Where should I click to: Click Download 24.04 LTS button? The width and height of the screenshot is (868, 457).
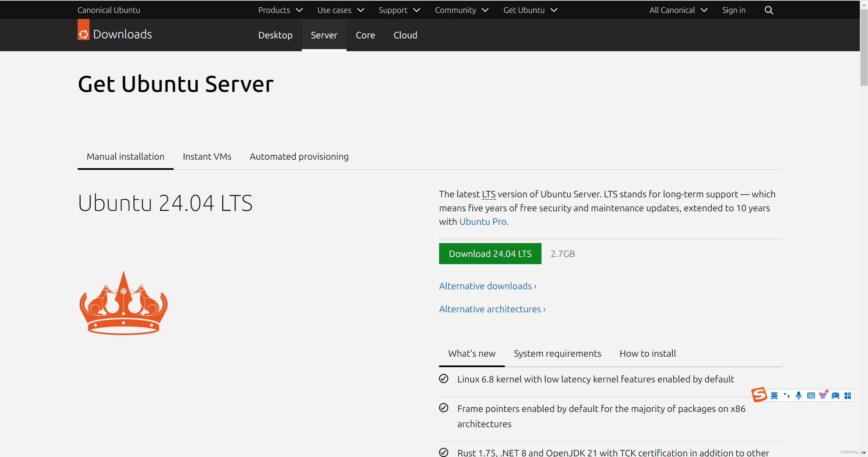click(x=490, y=254)
